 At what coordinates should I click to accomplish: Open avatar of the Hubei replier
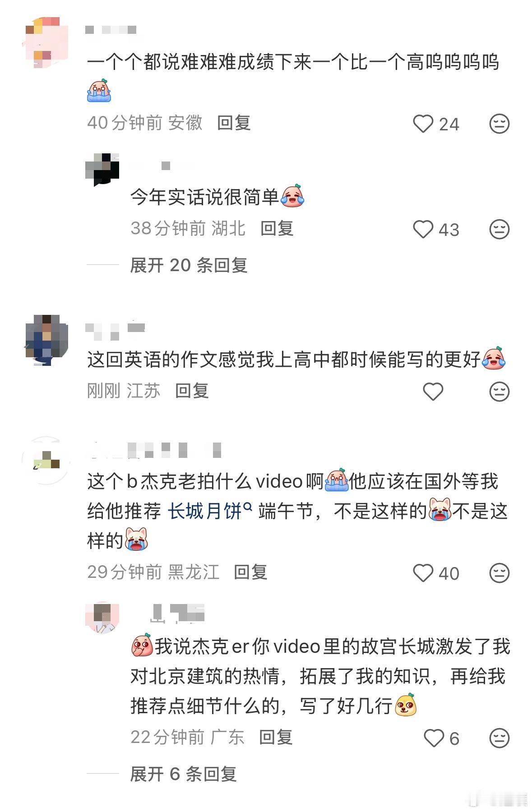(x=102, y=169)
